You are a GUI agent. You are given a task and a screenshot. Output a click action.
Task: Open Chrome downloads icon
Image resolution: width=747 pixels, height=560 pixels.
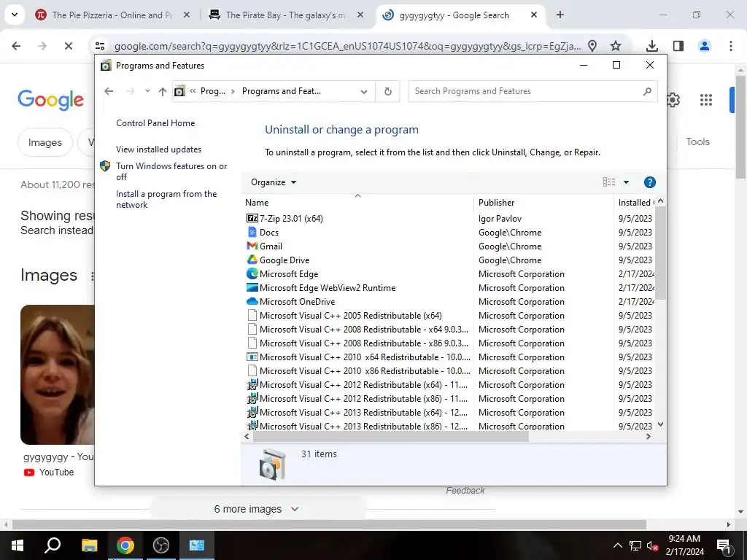coord(651,46)
